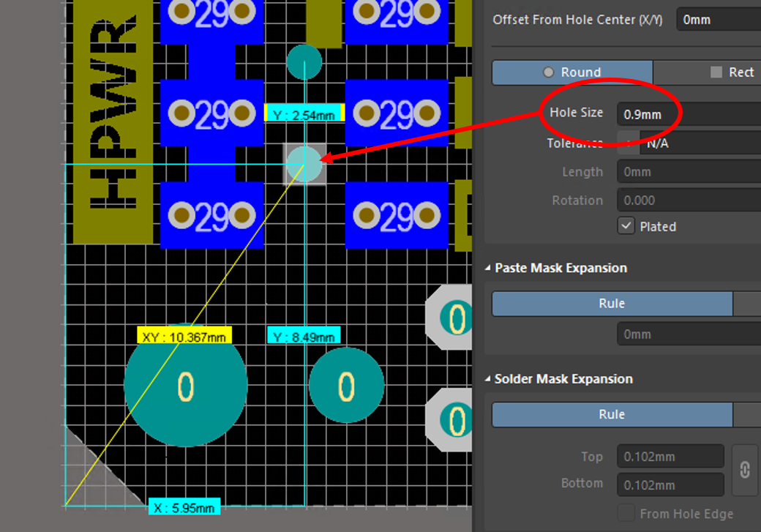The image size is (761, 532).
Task: Select the upper octagonal pad labeled 0
Action: [x=449, y=318]
